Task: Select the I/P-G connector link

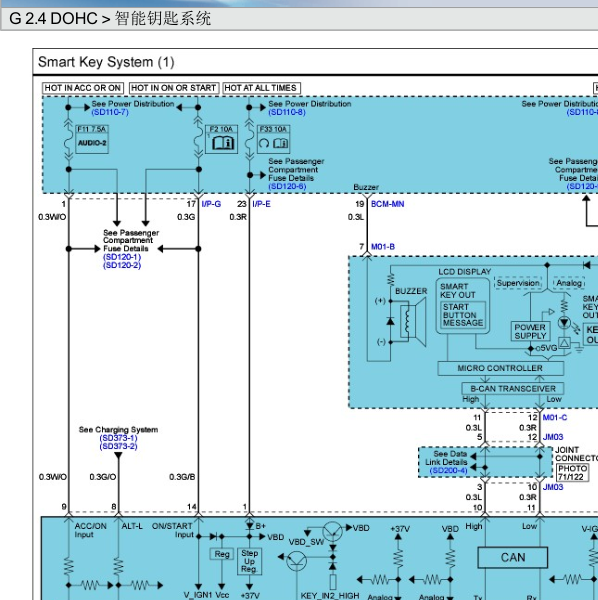Action: (211, 204)
